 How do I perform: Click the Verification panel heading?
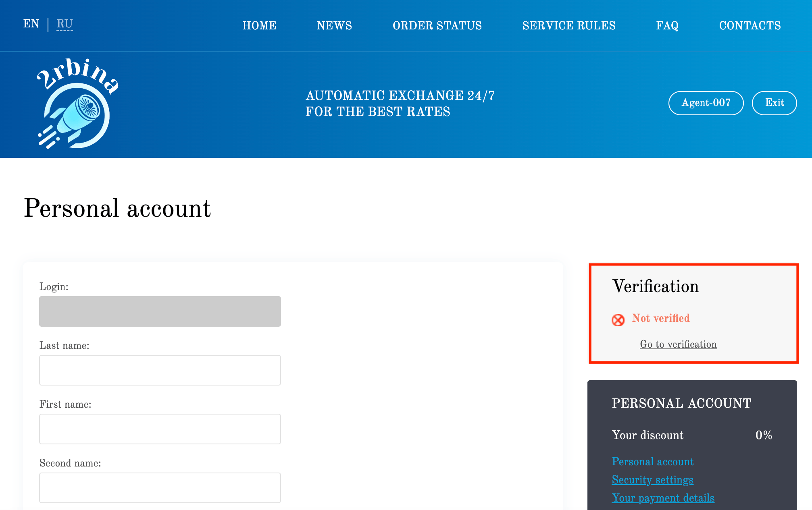coord(656,286)
